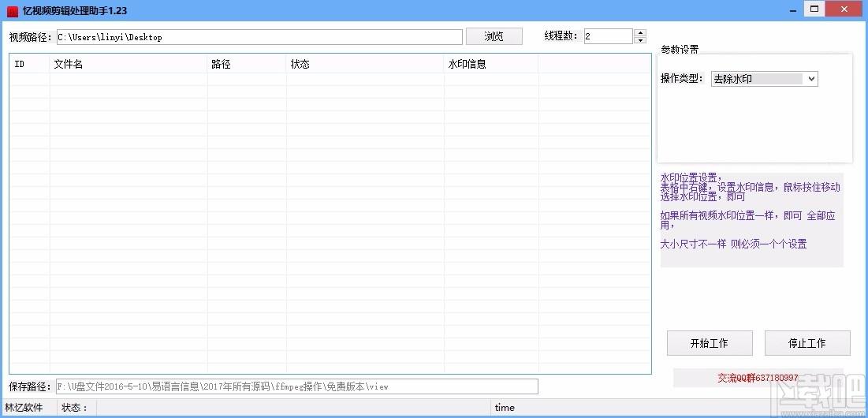Maximize the application window

pyautogui.click(x=814, y=9)
